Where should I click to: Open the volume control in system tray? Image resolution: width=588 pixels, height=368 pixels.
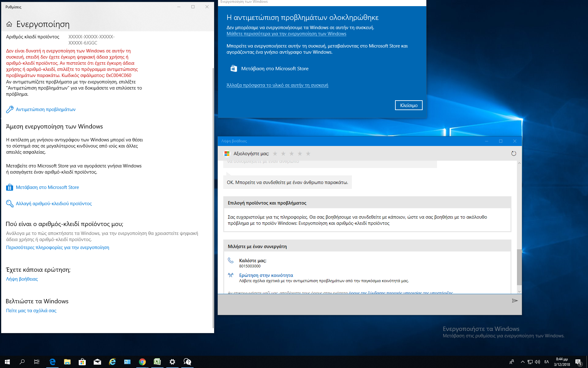point(537,362)
